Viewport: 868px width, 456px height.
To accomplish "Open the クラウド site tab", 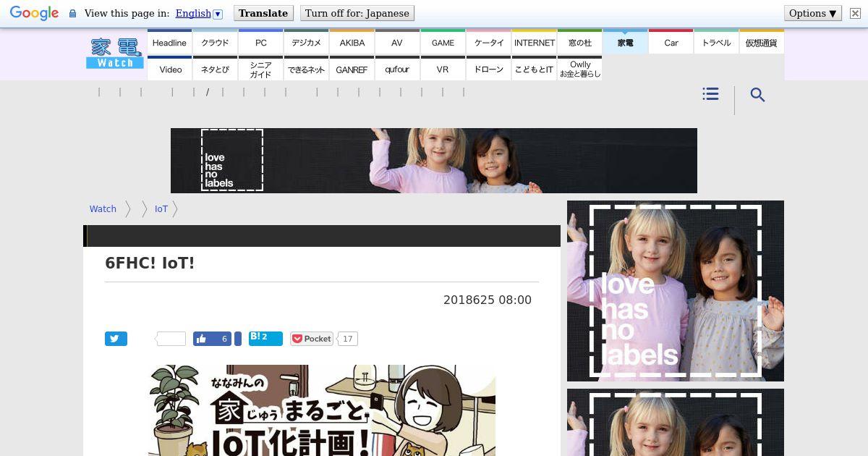I will [x=215, y=43].
